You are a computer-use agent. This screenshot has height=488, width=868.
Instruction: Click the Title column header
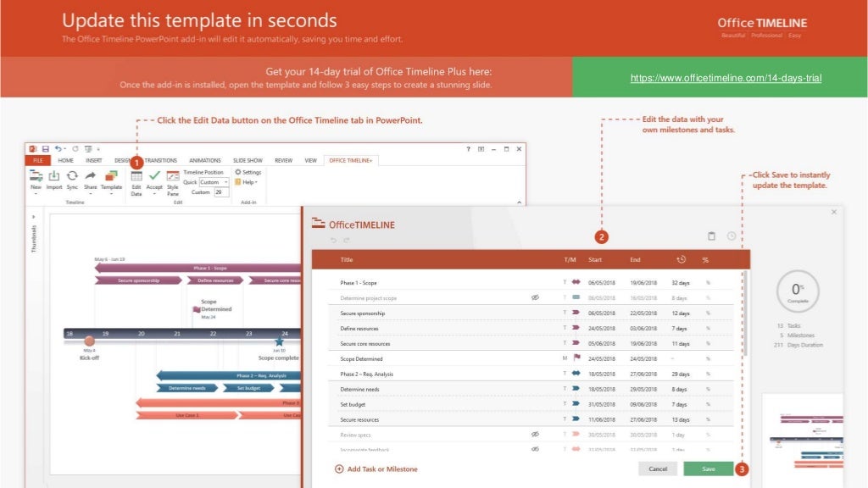tap(347, 259)
